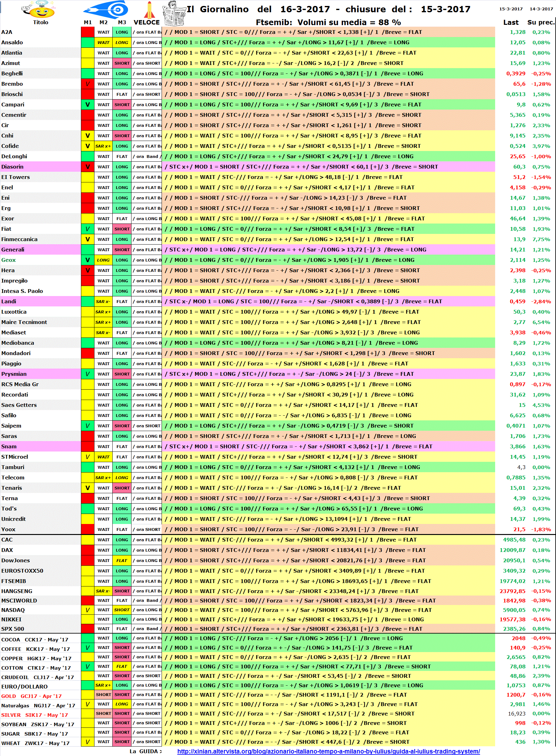The image size is (556, 756).
Task: Click the SHORT M2 cell for GOLD
Action: coord(103,695)
